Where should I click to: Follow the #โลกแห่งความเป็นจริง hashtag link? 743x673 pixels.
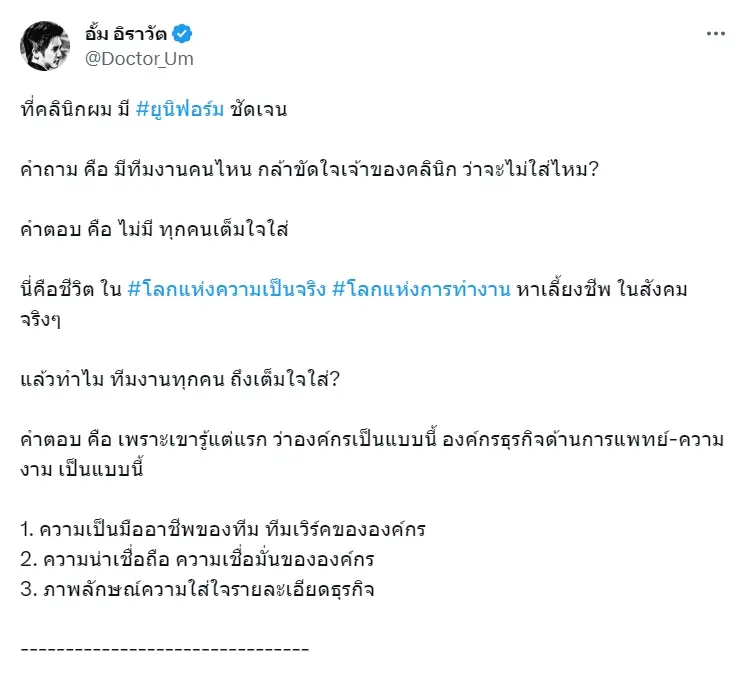pyautogui.click(x=227, y=289)
